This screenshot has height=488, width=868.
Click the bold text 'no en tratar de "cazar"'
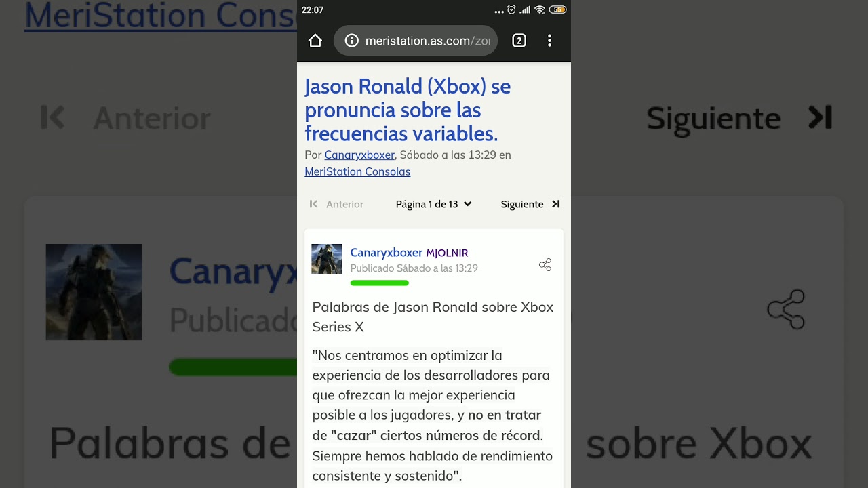click(427, 425)
